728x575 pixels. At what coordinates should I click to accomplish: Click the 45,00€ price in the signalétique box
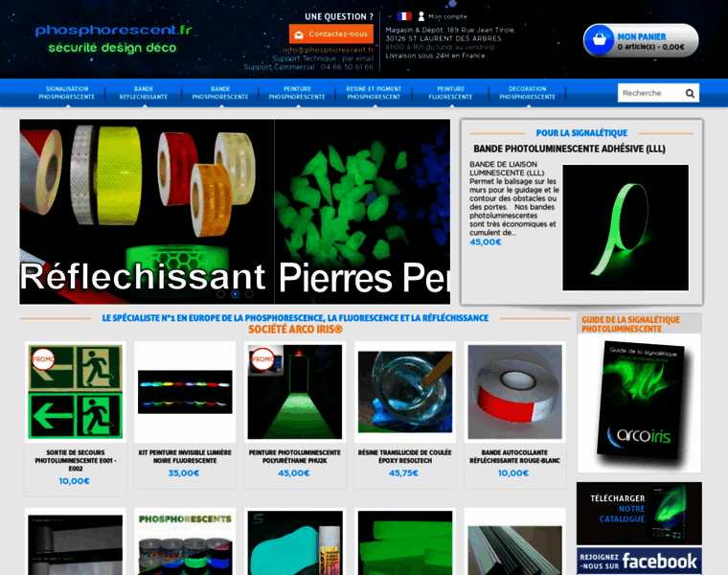pos(486,242)
